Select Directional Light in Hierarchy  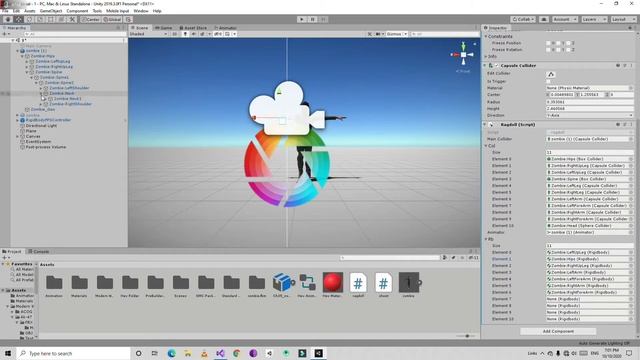[41, 126]
